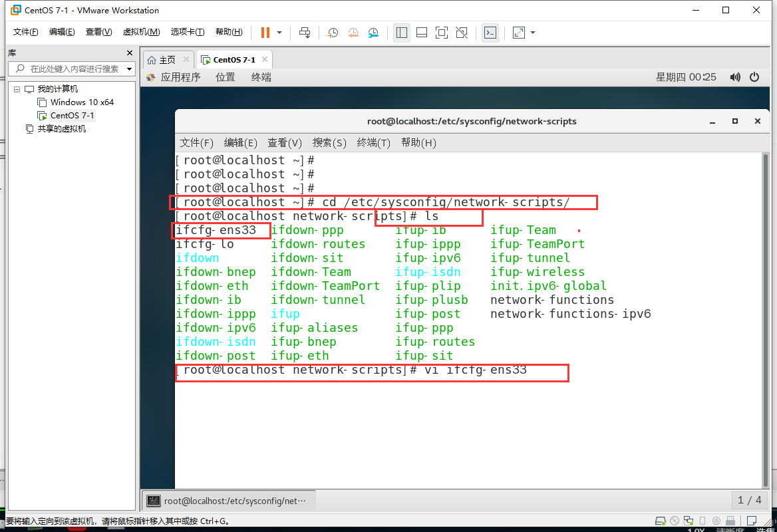Click the CD/DVD drive status icon
The width and height of the screenshot is (777, 532).
pyautogui.click(x=675, y=521)
